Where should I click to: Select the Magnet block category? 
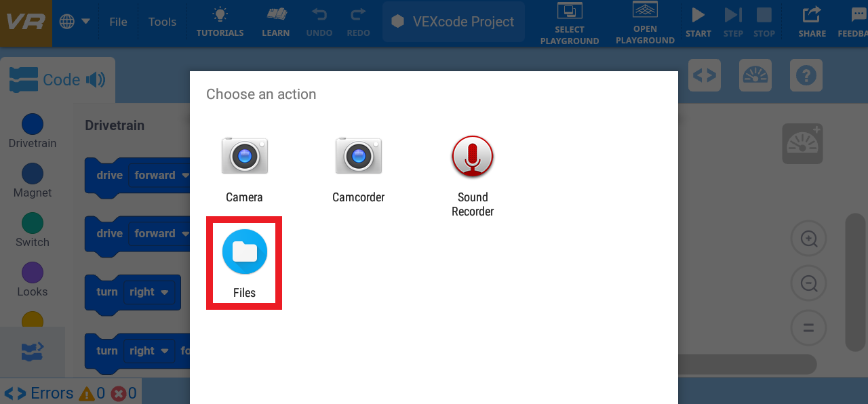(32, 174)
